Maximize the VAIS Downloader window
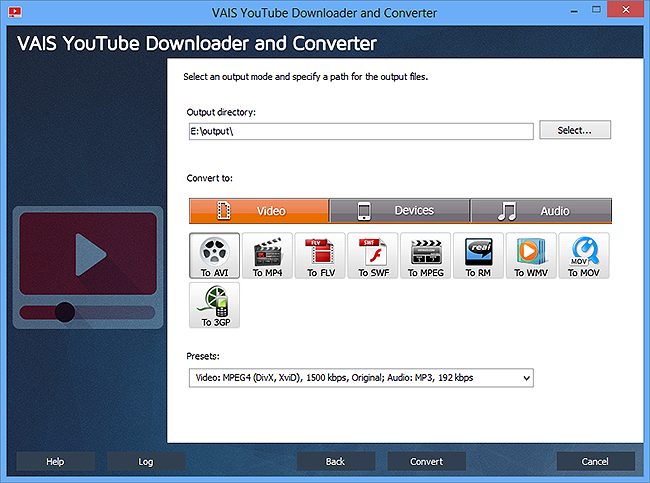Image resolution: width=650 pixels, height=483 pixels. (596, 10)
